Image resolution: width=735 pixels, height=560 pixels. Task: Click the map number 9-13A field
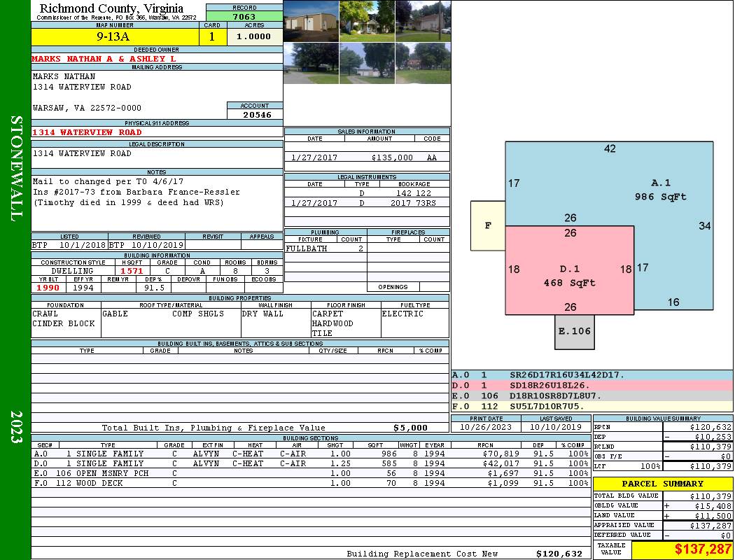click(115, 36)
